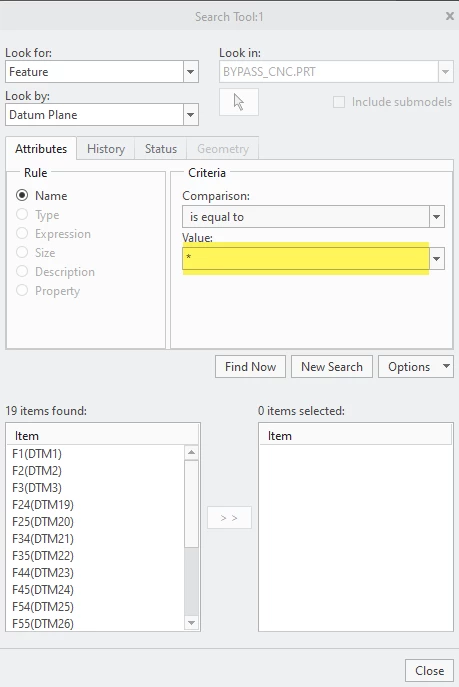Open the Value field dropdown arrow

click(x=436, y=259)
